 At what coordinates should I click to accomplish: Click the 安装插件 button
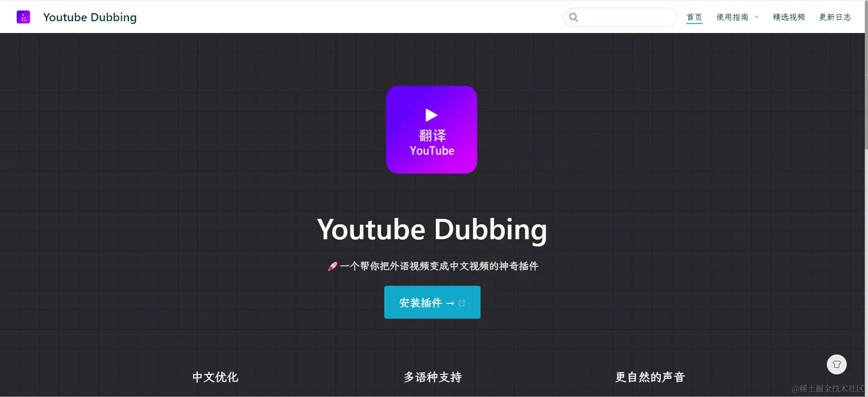tap(432, 302)
